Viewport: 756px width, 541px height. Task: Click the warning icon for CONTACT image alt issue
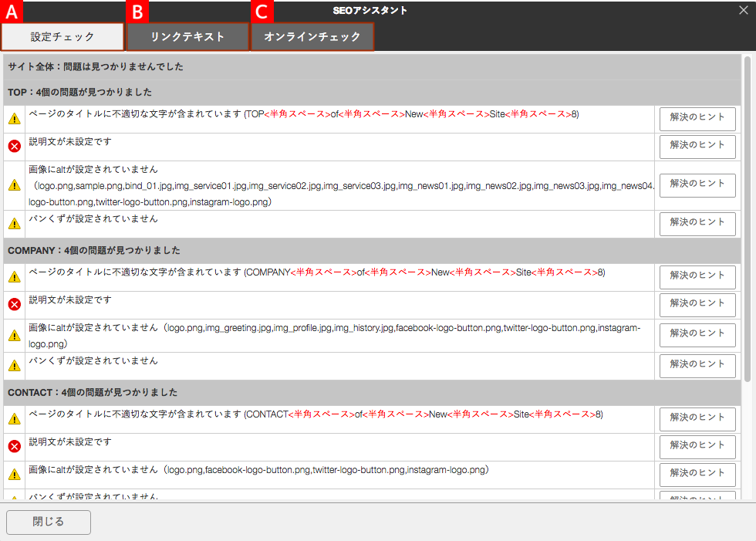coord(15,475)
